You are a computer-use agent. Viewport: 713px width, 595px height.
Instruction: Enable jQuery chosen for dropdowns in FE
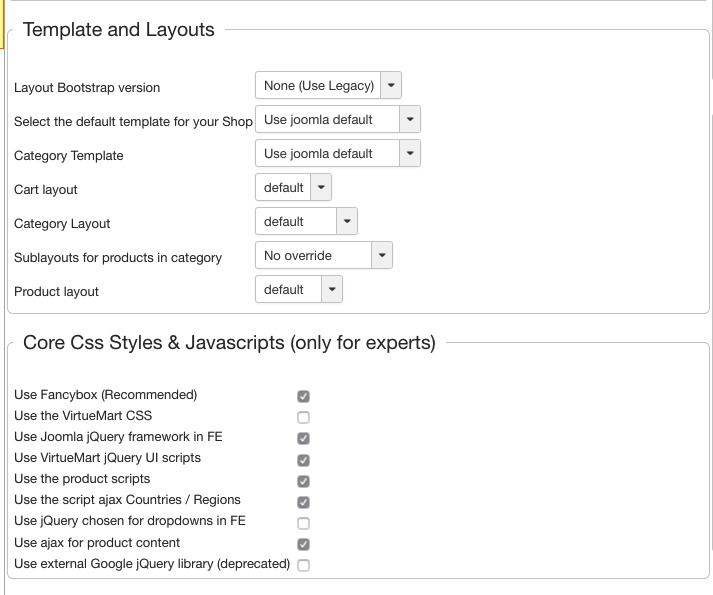point(304,523)
